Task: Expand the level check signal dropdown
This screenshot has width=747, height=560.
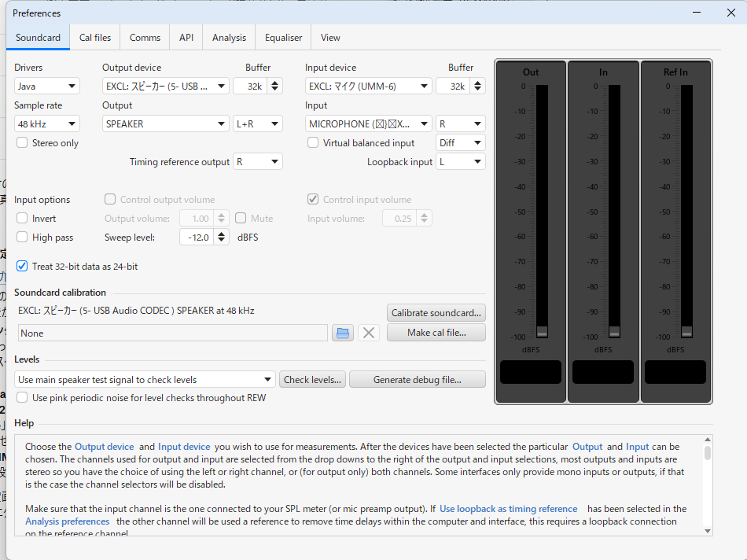Action: (x=145, y=379)
